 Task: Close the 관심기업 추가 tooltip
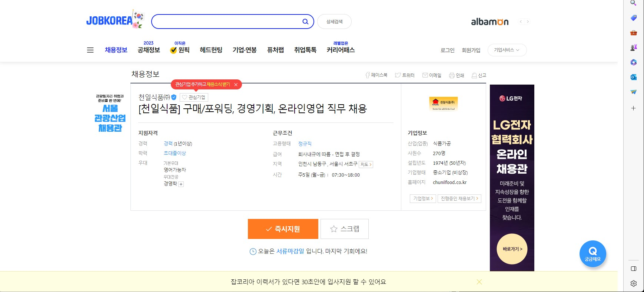[236, 85]
